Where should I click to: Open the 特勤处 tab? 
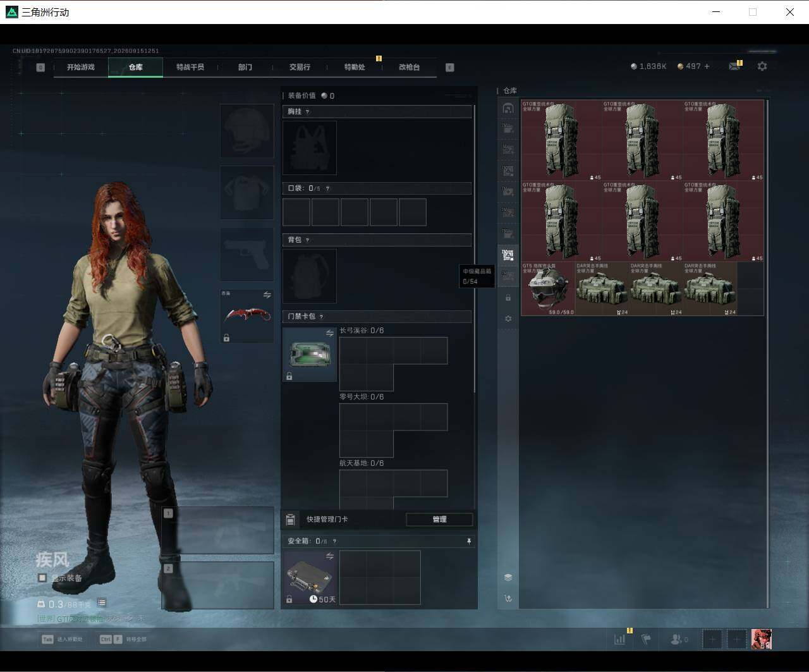click(355, 67)
